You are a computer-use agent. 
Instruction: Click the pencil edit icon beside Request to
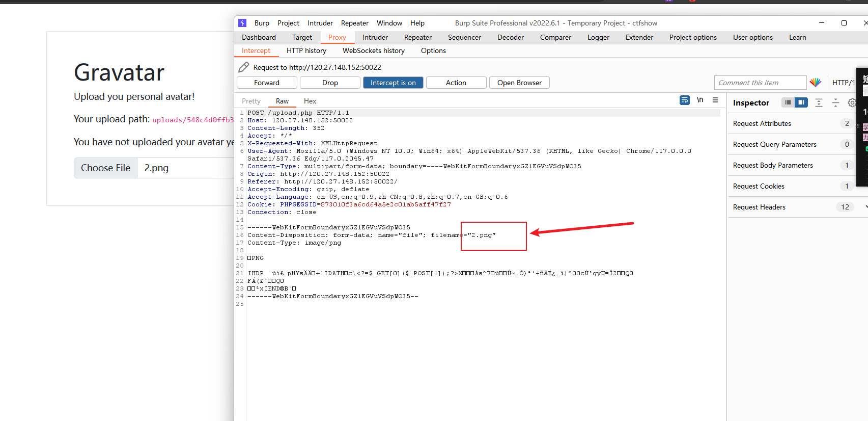click(x=244, y=67)
